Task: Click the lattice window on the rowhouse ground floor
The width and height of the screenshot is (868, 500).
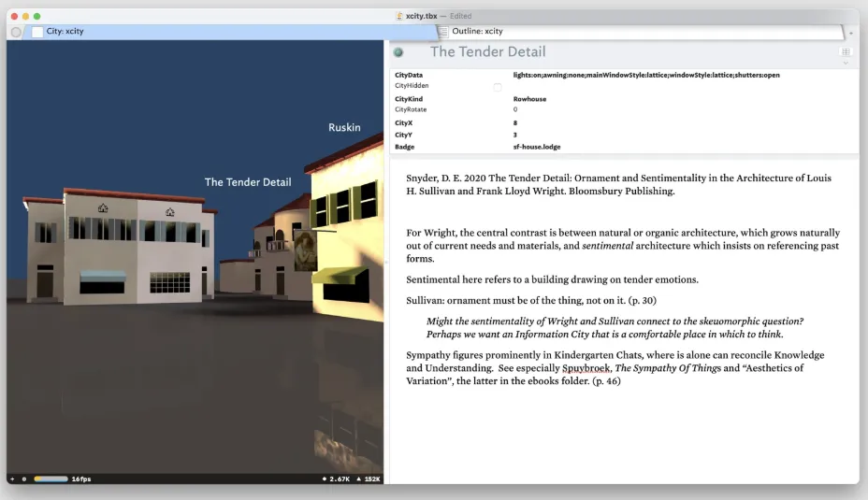Action: 170,282
